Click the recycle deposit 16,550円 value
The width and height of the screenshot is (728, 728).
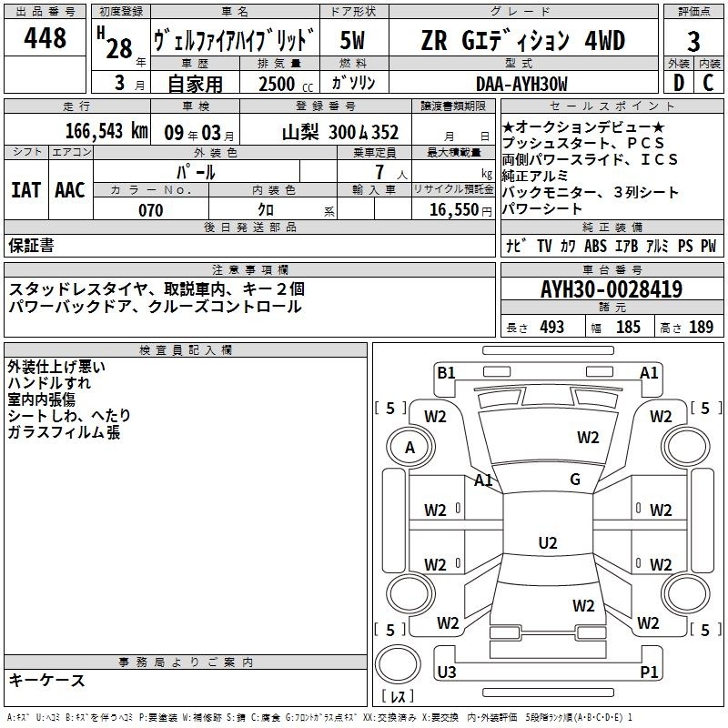coord(461,210)
